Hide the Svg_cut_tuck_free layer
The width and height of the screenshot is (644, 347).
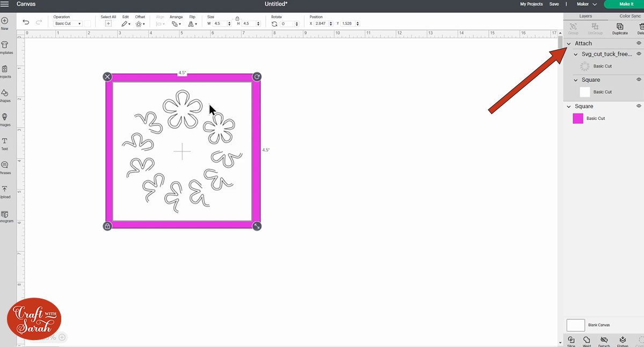tap(639, 54)
